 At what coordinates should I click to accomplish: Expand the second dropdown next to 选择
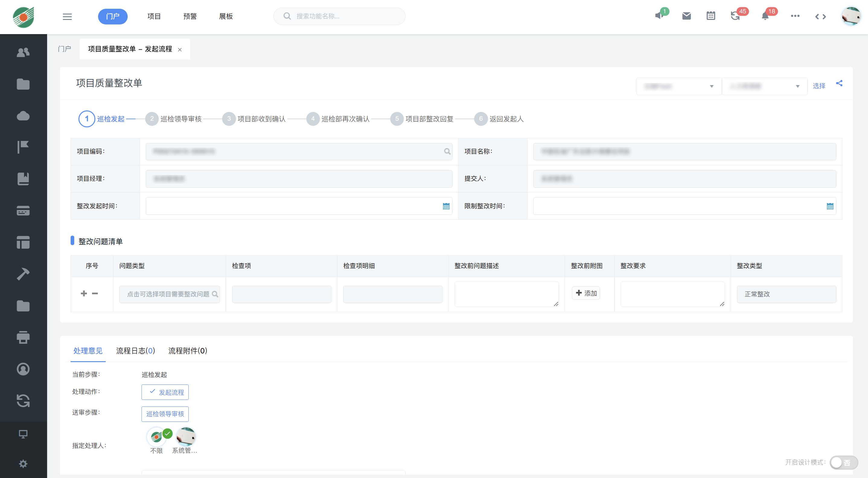pyautogui.click(x=764, y=86)
